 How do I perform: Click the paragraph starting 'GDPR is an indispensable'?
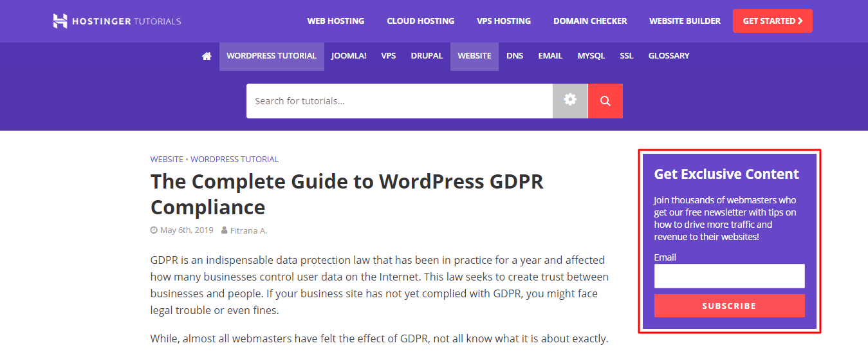[380, 285]
